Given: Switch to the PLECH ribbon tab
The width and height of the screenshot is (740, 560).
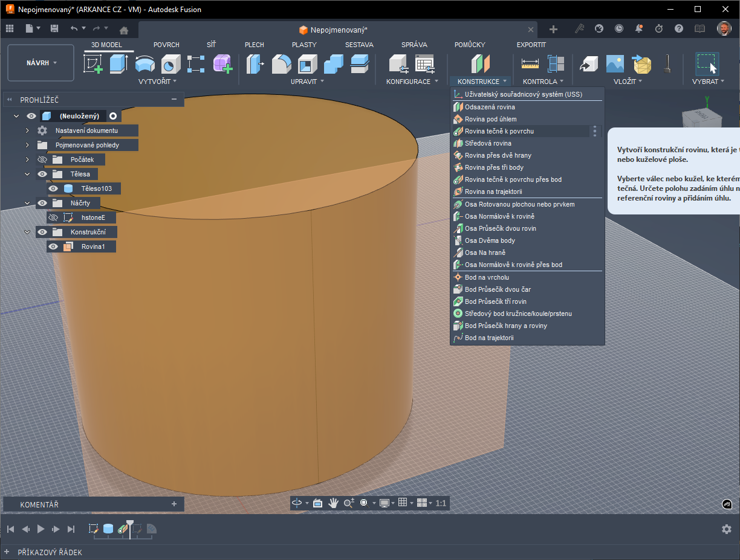Looking at the screenshot, I should coord(254,45).
